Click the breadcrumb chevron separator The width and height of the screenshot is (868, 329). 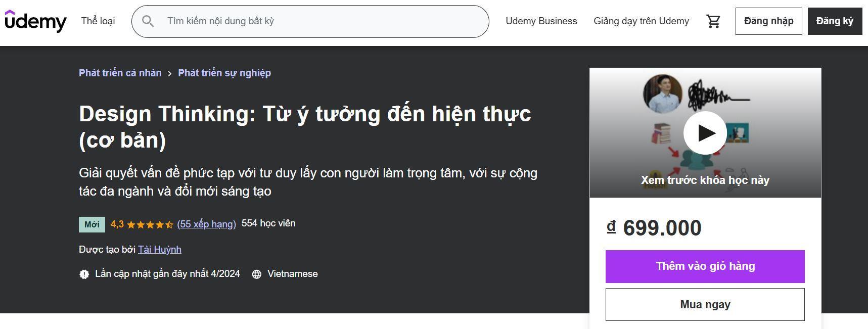(x=170, y=74)
